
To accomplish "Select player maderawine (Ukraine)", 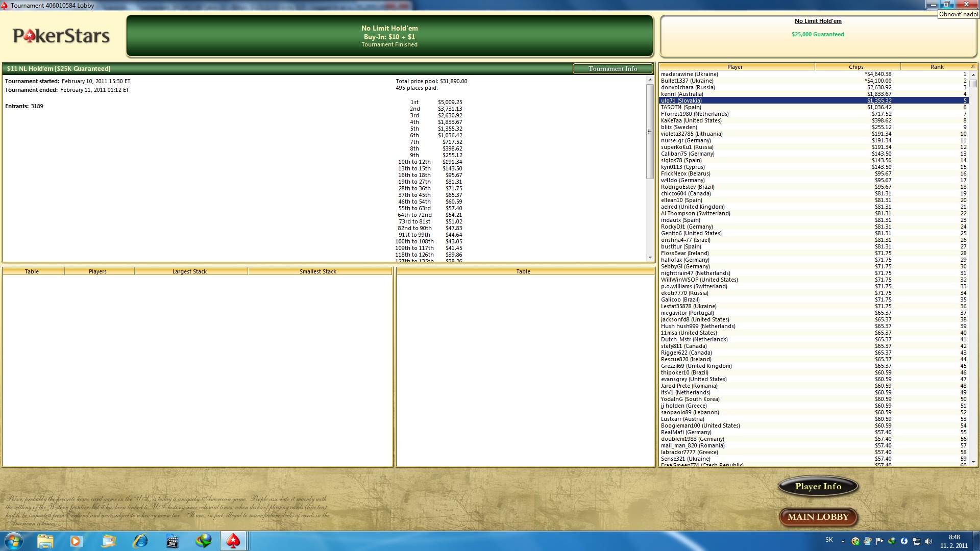I will tap(814, 74).
